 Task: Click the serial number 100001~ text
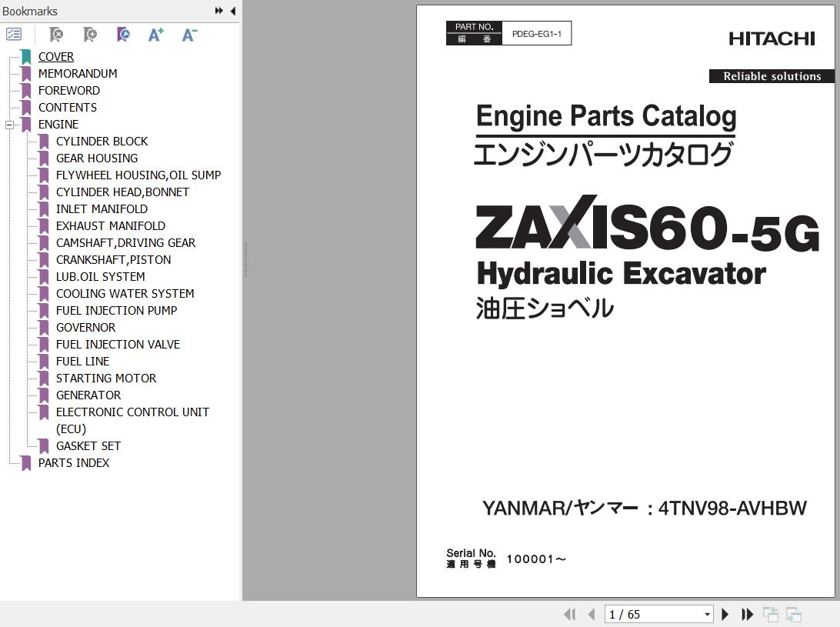pos(536,559)
